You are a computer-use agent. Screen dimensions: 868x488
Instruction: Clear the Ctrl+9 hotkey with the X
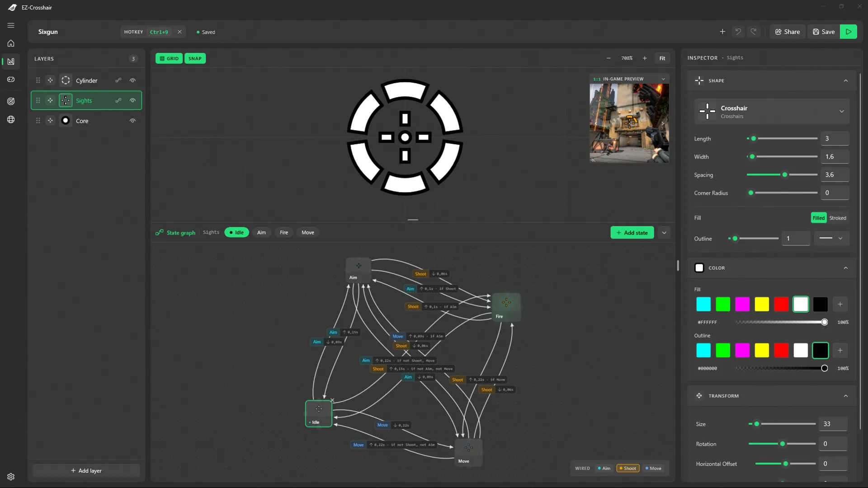pyautogui.click(x=179, y=32)
